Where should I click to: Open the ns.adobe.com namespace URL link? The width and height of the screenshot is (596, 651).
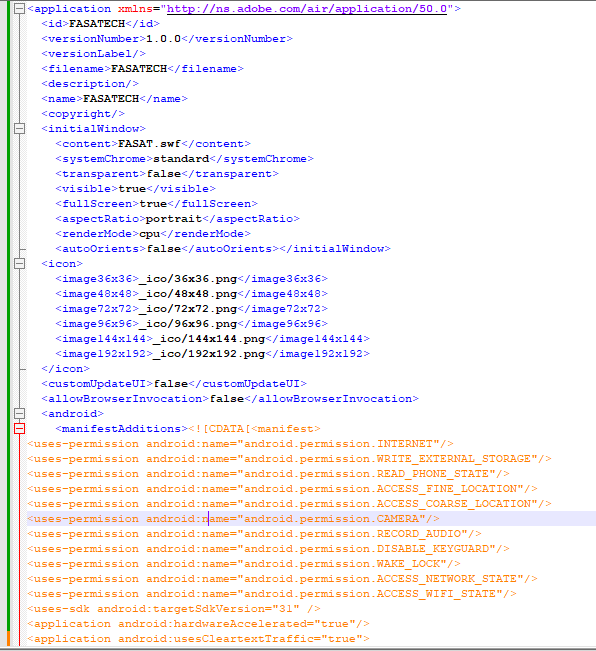tap(307, 9)
